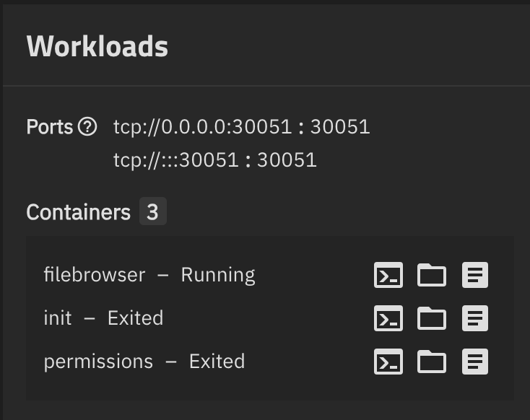Click the Running status of filebrowser
Image resolution: width=530 pixels, height=420 pixels.
(x=218, y=275)
